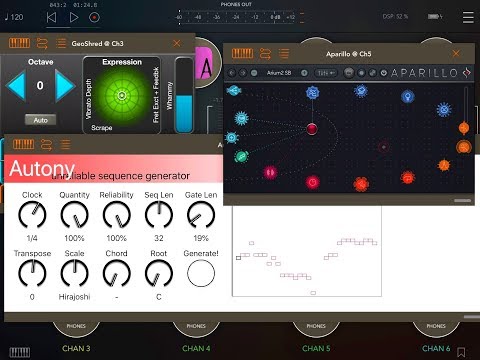Open the PHONES output above CHAN 3
This screenshot has width=480, height=360.
click(76, 328)
